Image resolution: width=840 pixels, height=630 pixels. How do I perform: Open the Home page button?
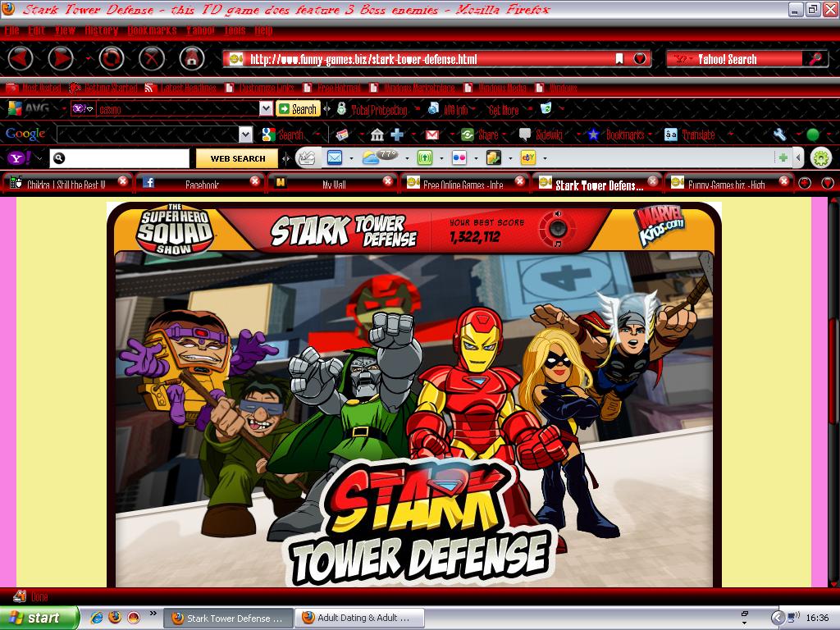click(192, 58)
